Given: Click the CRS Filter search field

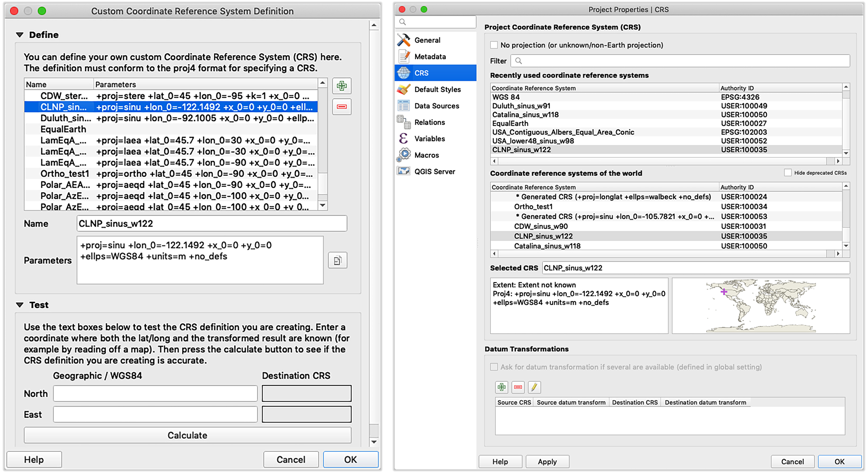Looking at the screenshot, I should click(680, 61).
